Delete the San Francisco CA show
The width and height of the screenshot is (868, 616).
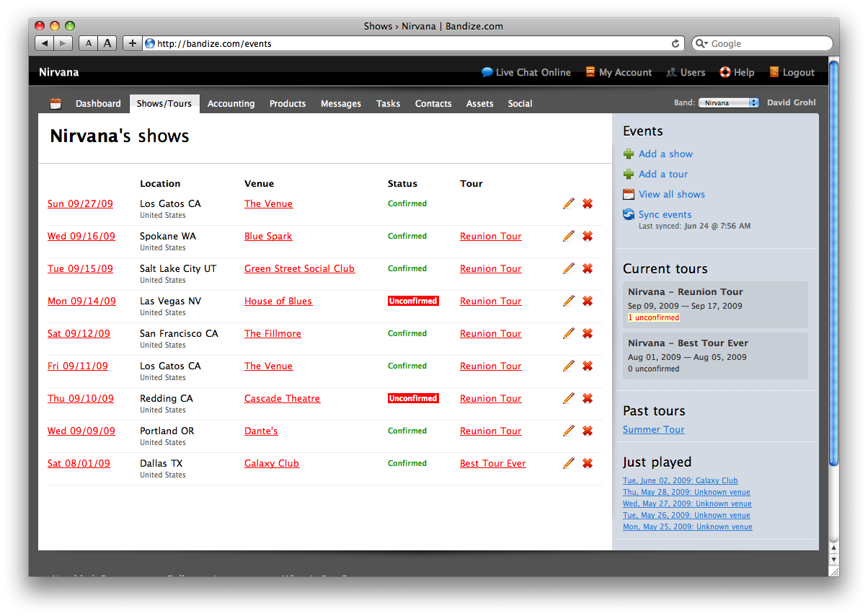pos(588,333)
